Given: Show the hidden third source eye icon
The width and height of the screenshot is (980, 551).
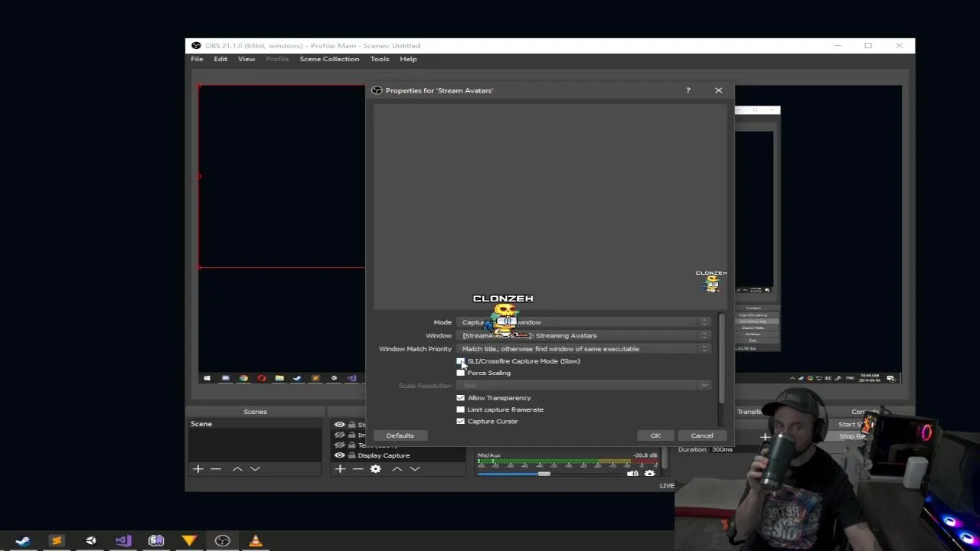Looking at the screenshot, I should [x=339, y=445].
